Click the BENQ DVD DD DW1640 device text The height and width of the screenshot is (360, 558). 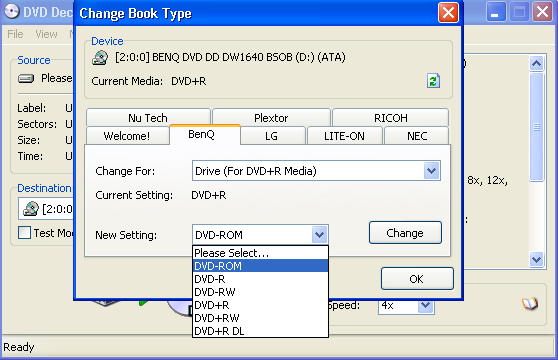point(230,57)
